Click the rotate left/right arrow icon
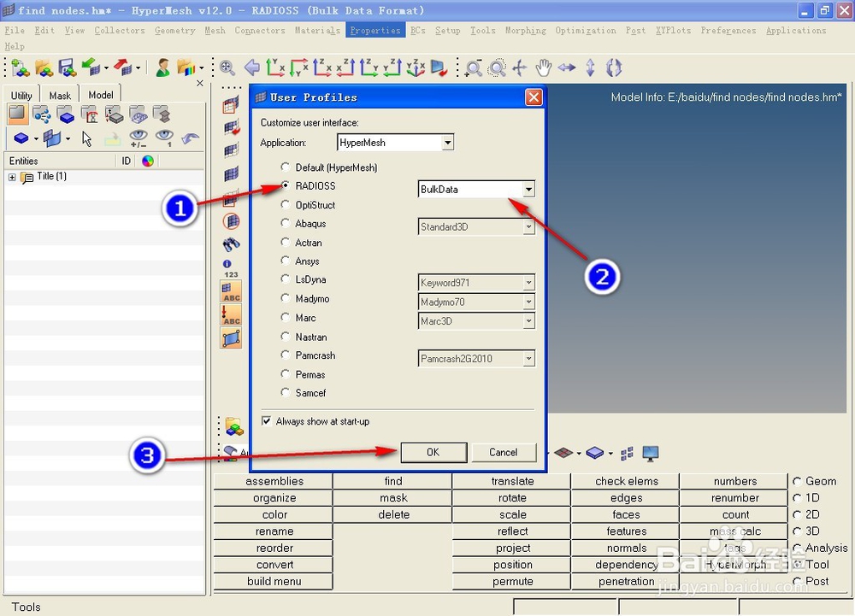 [567, 68]
